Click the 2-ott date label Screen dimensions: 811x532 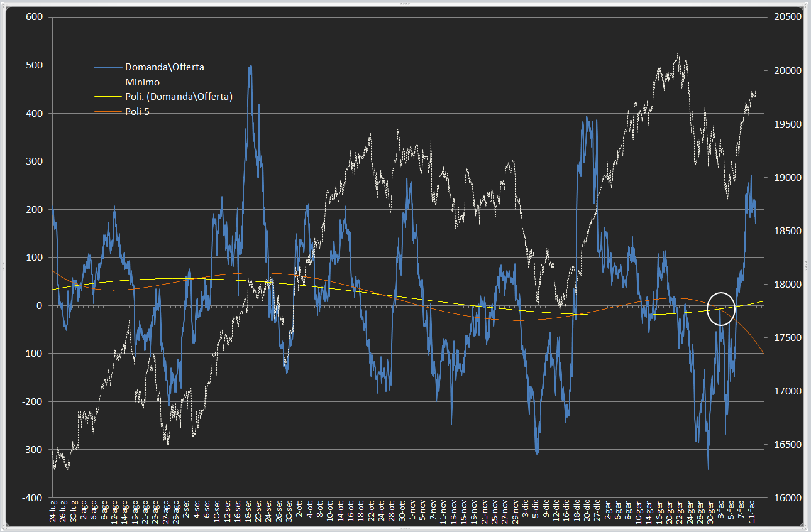[x=299, y=509]
